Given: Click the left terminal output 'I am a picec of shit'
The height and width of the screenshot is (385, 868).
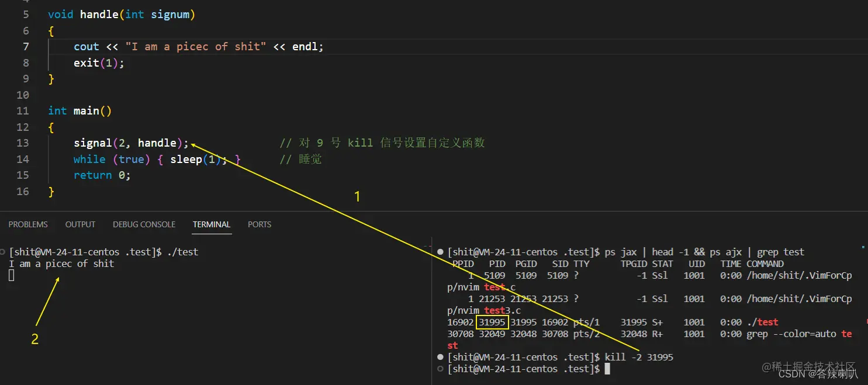Looking at the screenshot, I should pyautogui.click(x=61, y=264).
